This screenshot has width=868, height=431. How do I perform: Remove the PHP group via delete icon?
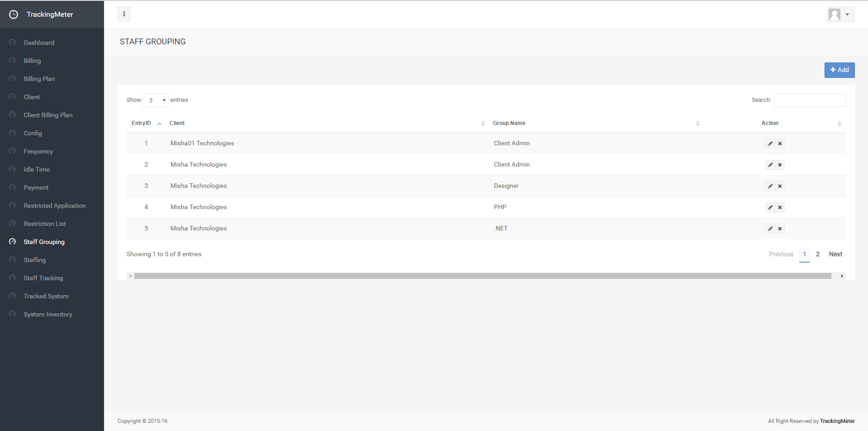pos(780,207)
